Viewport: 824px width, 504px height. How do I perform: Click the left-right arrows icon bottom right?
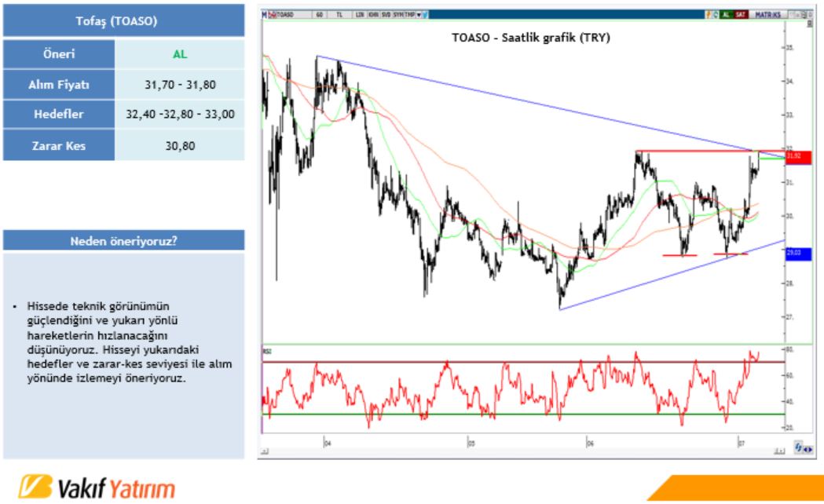tap(808, 449)
